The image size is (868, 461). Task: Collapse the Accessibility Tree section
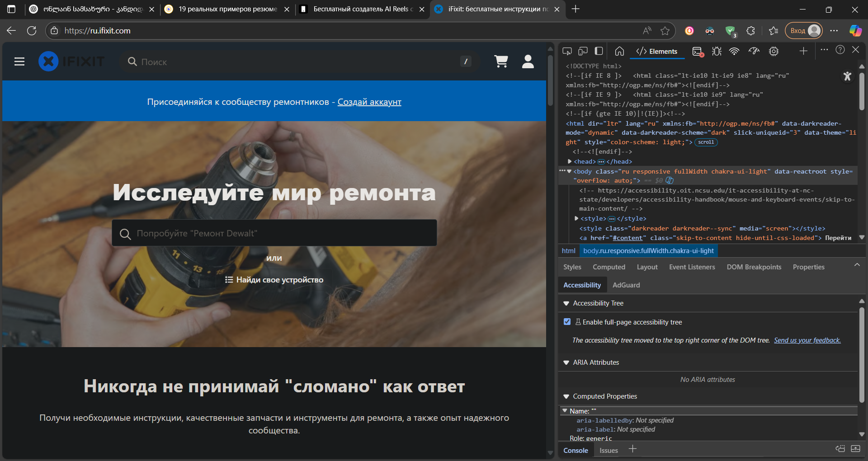pos(566,303)
